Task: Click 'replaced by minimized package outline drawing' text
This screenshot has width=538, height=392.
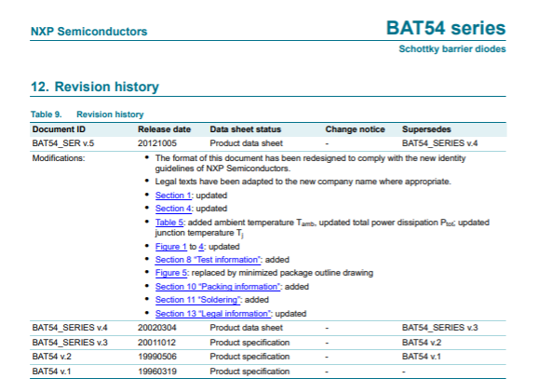Action: 282,273
